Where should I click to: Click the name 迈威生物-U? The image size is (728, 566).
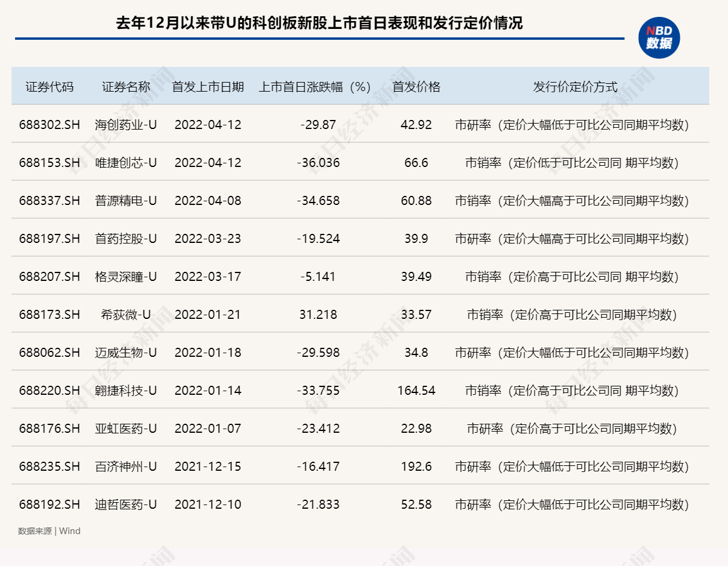pyautogui.click(x=126, y=353)
